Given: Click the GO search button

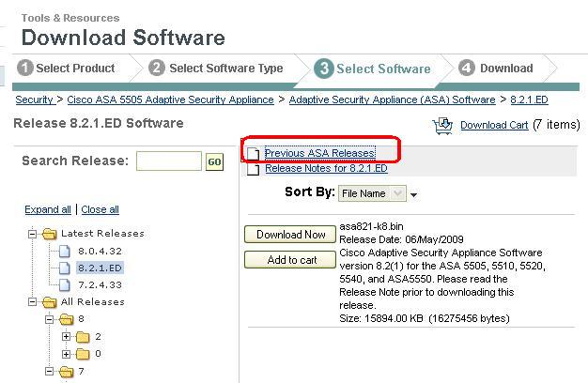Looking at the screenshot, I should pos(214,161).
